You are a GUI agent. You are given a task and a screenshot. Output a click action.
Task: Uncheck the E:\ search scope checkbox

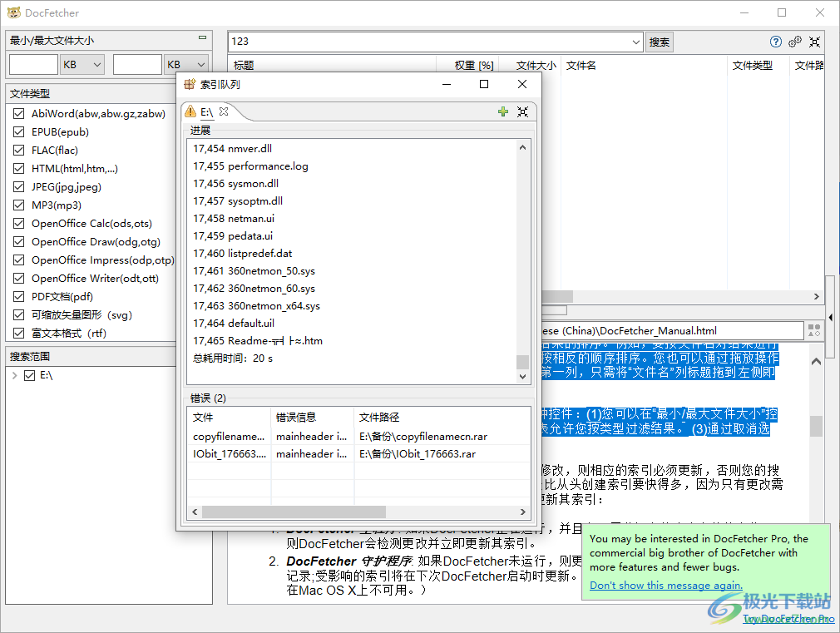click(30, 375)
